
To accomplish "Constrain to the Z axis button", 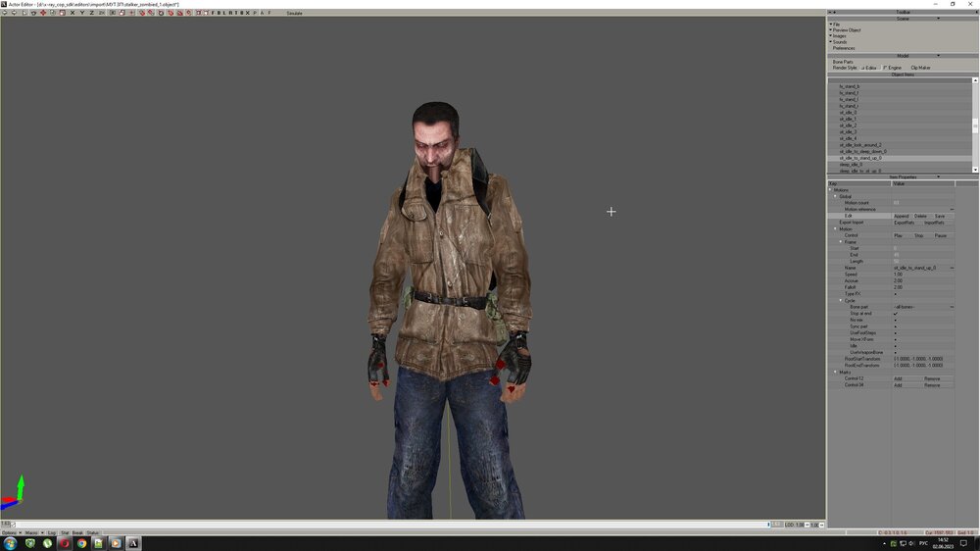I will (92, 13).
